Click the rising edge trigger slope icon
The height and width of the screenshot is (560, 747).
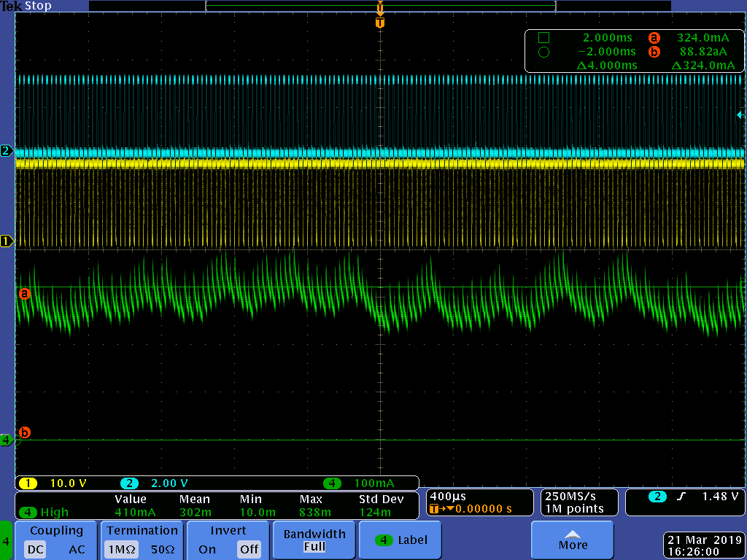pos(681,497)
